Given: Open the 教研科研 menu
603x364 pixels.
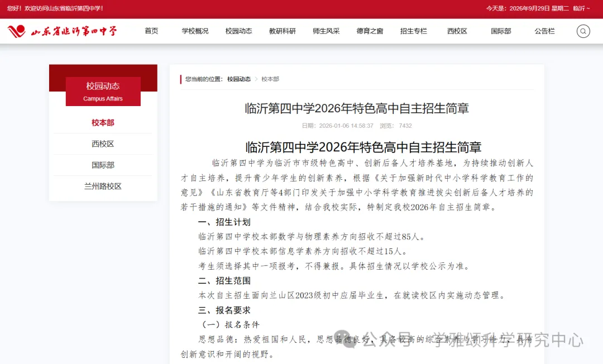Looking at the screenshot, I should pyautogui.click(x=283, y=31).
